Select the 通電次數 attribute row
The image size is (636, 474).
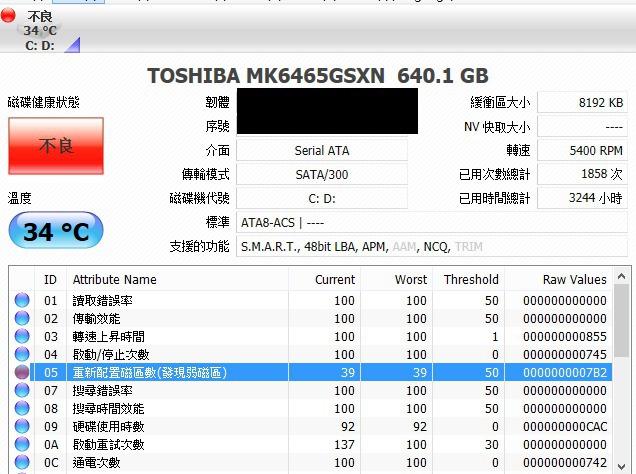click(312, 462)
